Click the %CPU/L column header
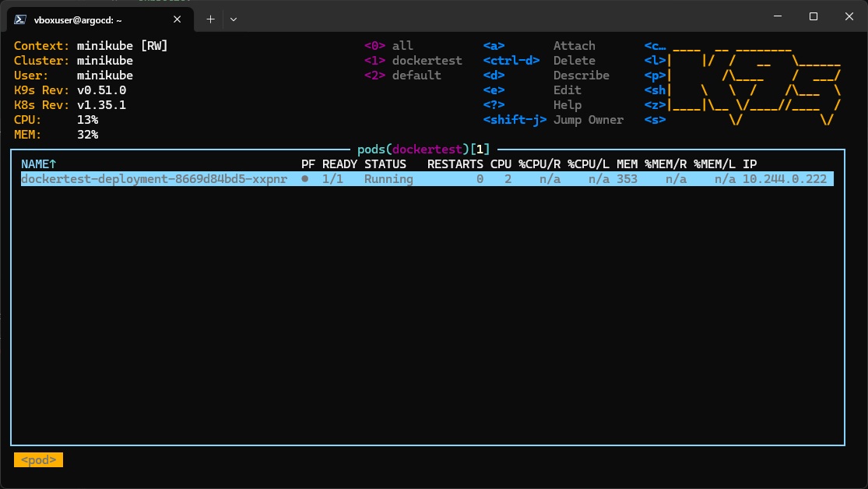Viewport: 868px width, 489px height. coord(589,164)
